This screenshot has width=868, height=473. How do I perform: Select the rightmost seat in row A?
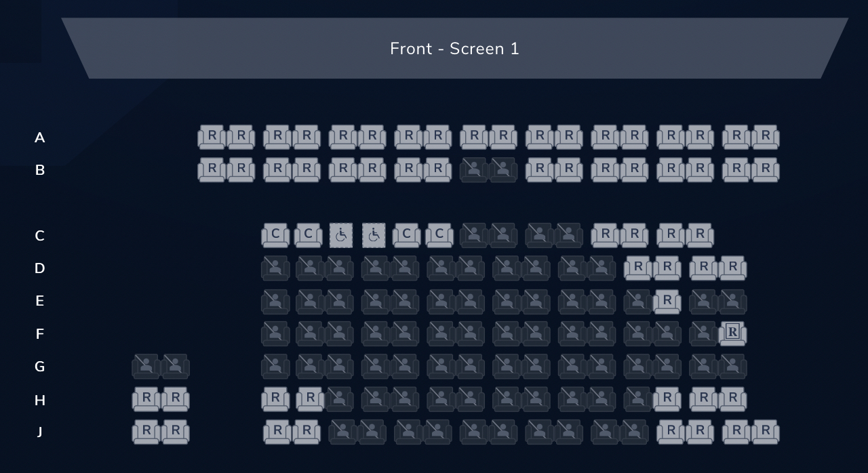(766, 137)
